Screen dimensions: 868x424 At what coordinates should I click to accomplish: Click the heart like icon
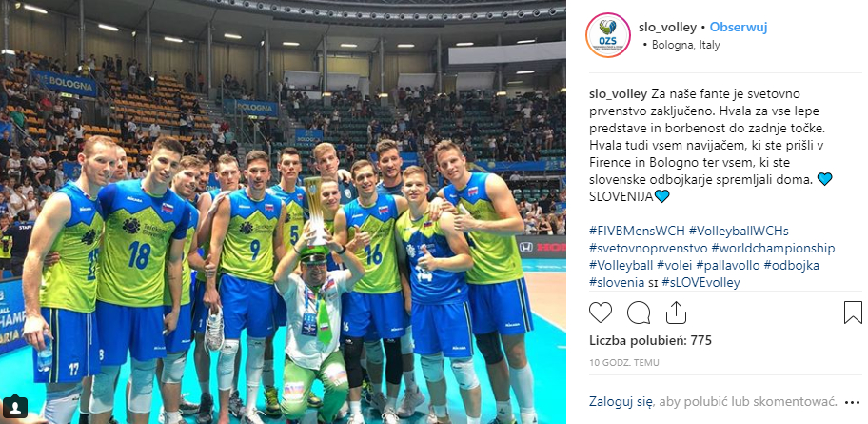click(600, 313)
